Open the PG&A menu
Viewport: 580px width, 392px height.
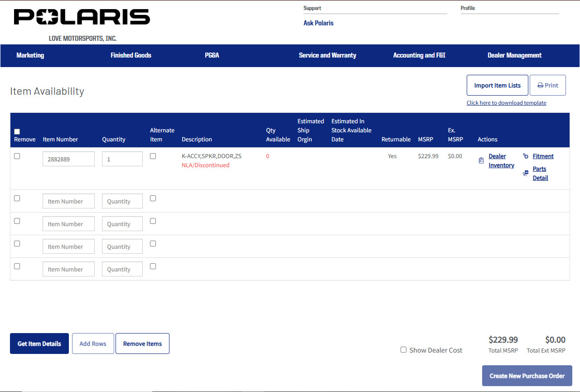pyautogui.click(x=212, y=55)
